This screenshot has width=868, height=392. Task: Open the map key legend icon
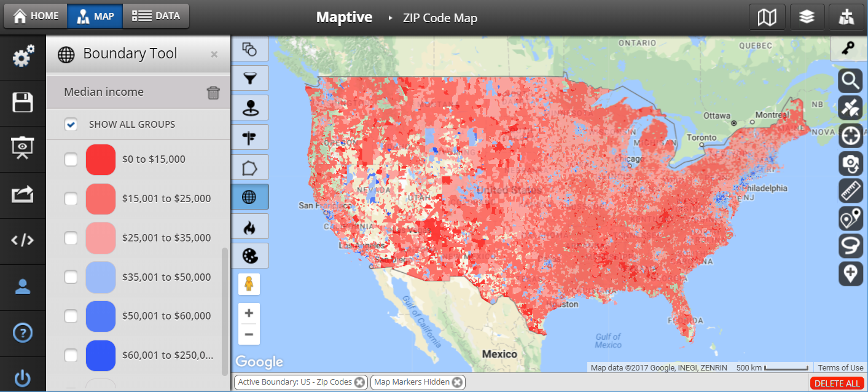tap(848, 49)
